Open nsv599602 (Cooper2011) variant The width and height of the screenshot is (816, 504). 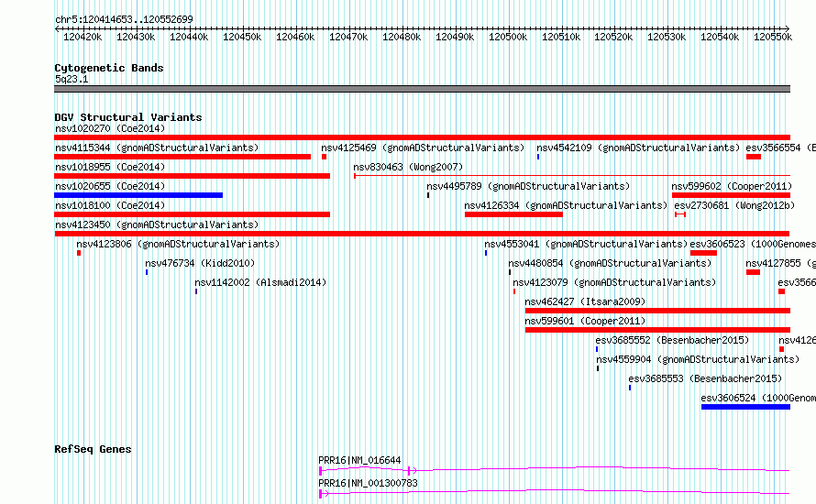point(732,186)
